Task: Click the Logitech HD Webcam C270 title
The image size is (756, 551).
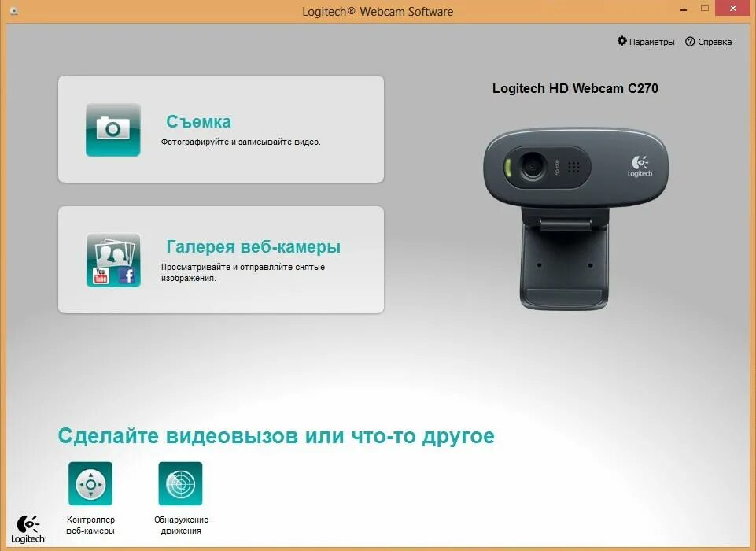Action: 575,88
